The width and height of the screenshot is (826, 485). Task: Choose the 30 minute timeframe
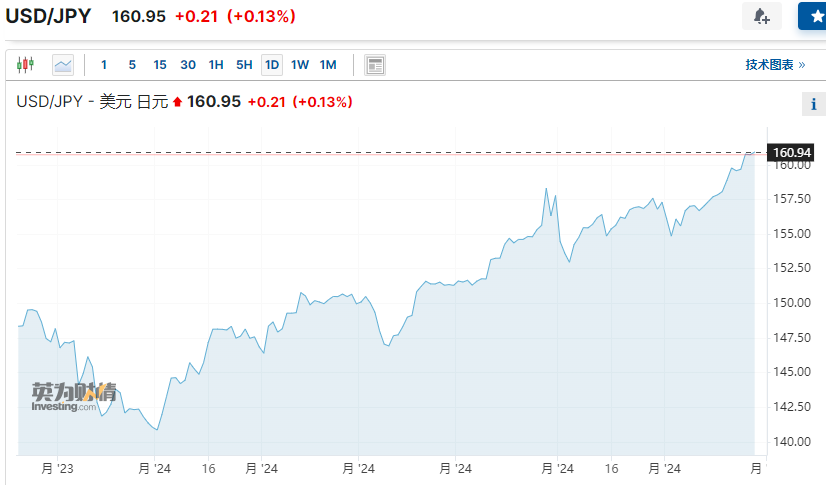click(188, 65)
